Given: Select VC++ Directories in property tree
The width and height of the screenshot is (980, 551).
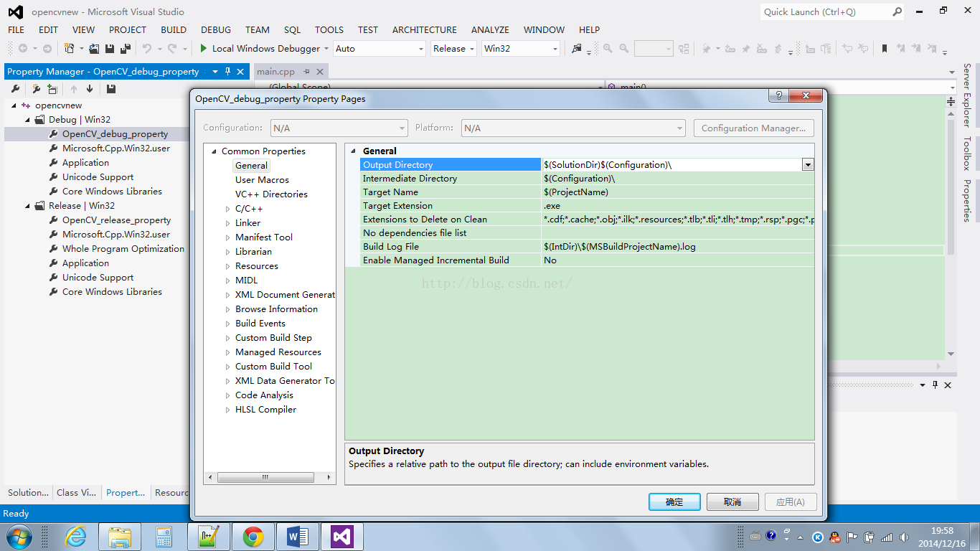Looking at the screenshot, I should click(271, 194).
